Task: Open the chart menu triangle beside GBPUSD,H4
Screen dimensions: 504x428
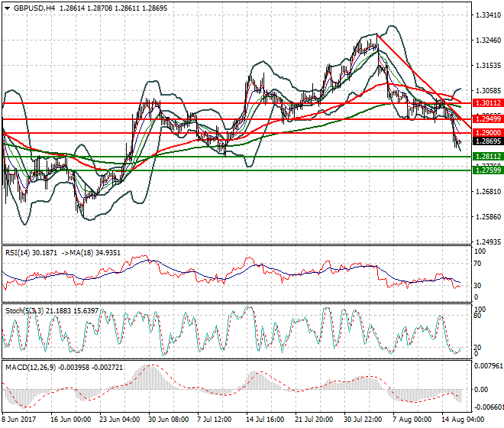Action: click(x=7, y=8)
